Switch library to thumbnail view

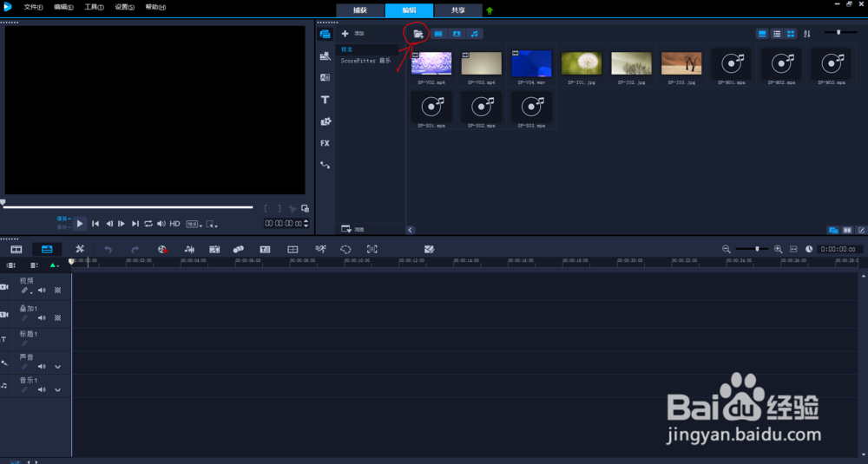click(x=791, y=34)
